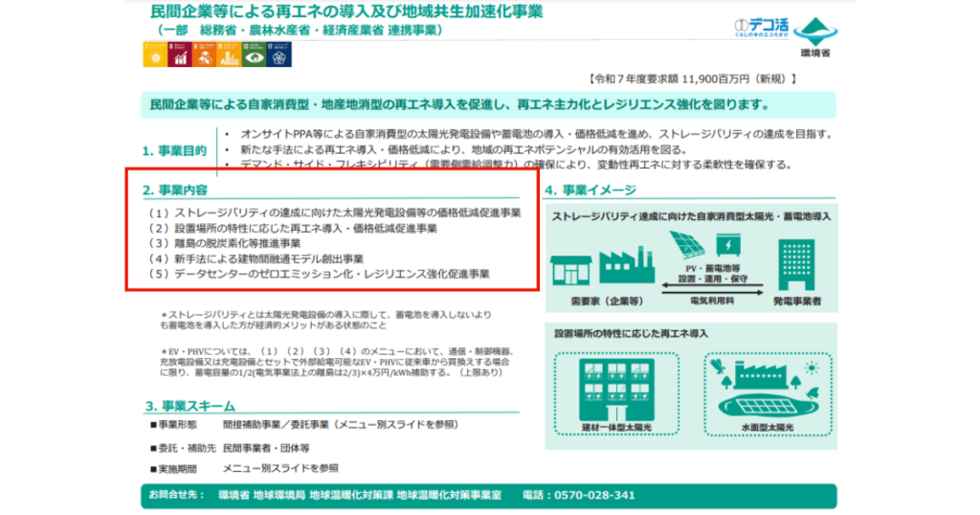Click the label '建材一体型太陽光'
Image resolution: width=980 pixels, height=515 pixels.
point(617,428)
